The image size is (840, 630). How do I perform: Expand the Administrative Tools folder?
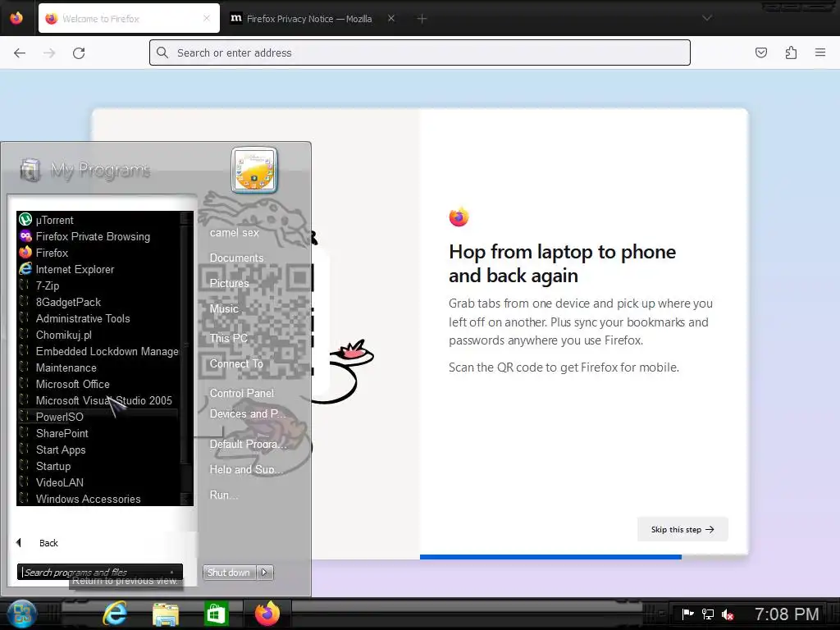99,318
